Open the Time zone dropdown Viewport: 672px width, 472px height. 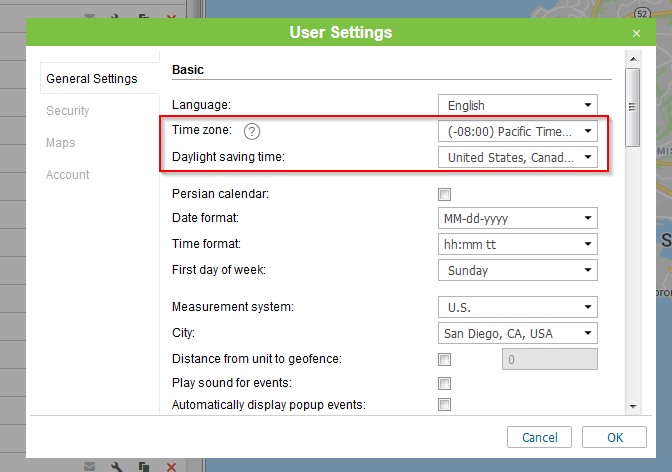click(x=518, y=131)
